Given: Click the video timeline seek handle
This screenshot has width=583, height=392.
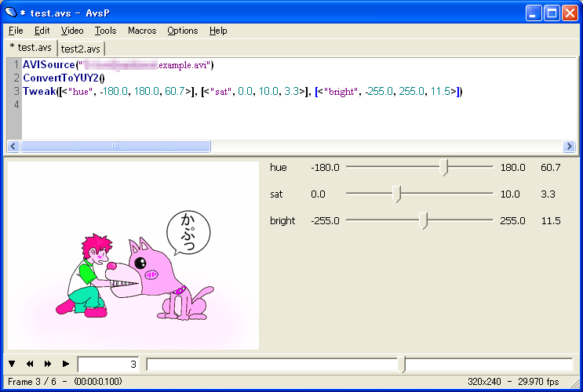Looking at the screenshot, I should (x=402, y=364).
